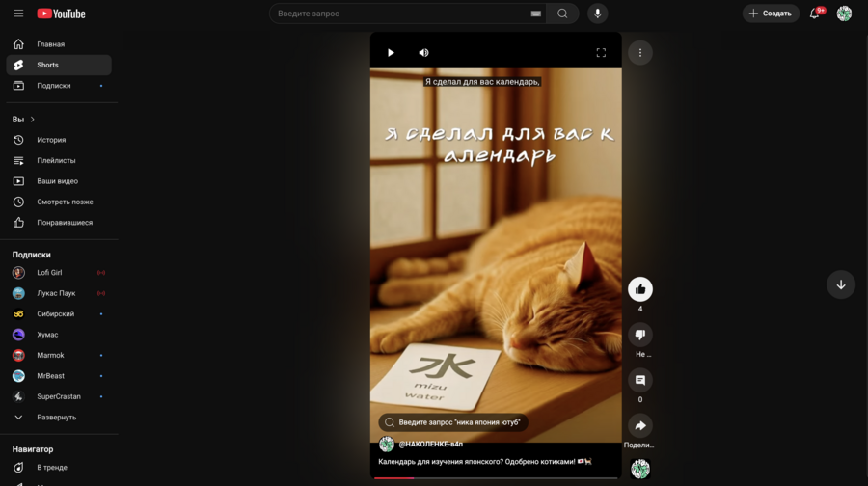Open the notifications bell
The height and width of the screenshot is (486, 868).
(x=814, y=13)
